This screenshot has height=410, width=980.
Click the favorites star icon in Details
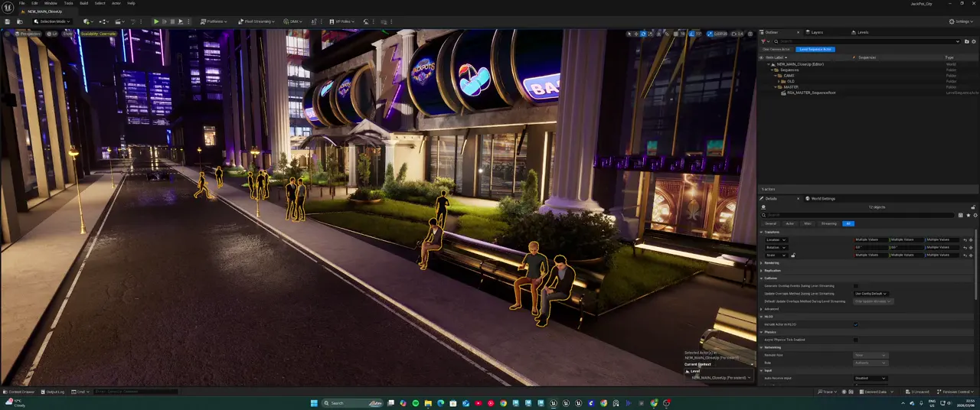tap(968, 215)
